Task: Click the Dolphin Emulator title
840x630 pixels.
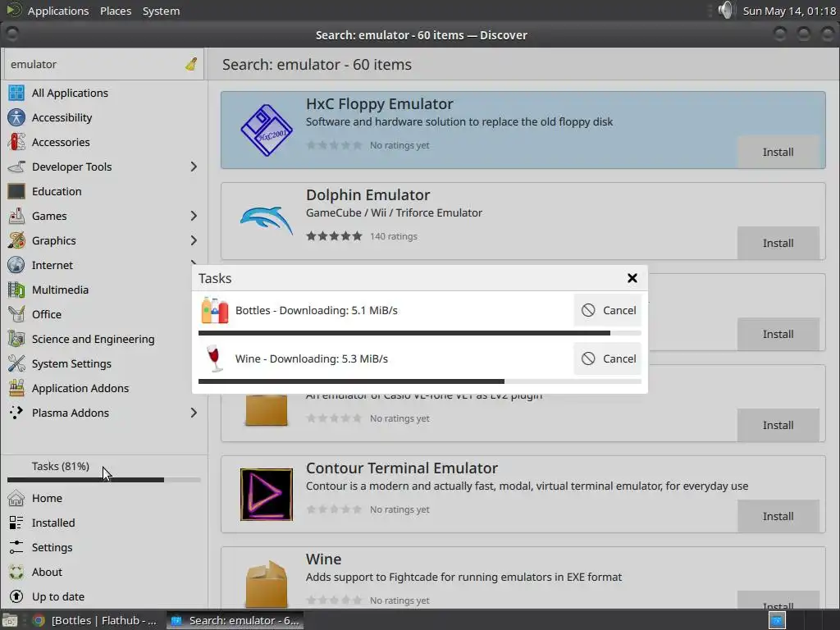Action: pos(368,195)
